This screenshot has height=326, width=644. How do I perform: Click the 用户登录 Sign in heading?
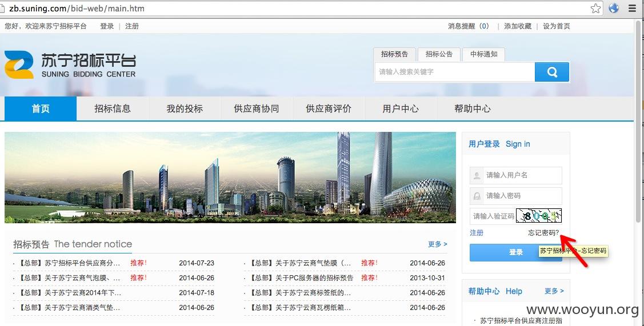[x=499, y=144]
